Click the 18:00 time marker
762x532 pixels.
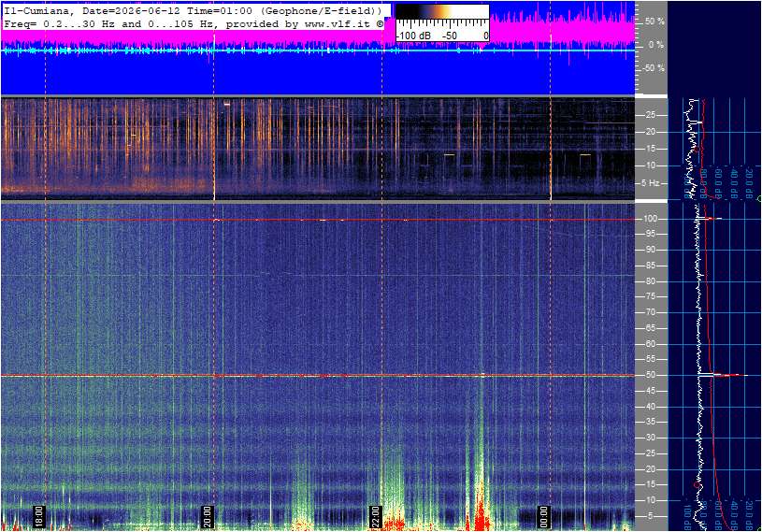tap(39, 516)
